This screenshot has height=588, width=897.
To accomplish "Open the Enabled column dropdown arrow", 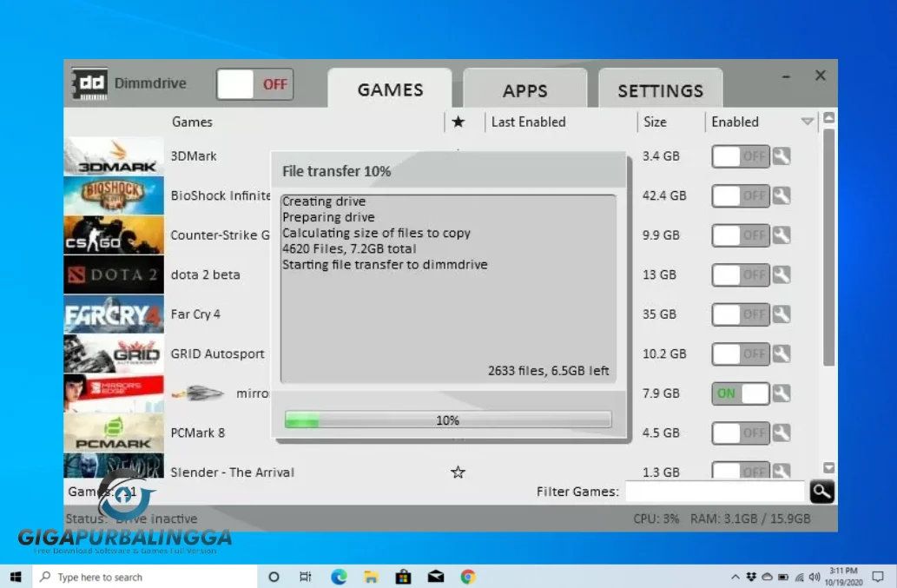I will pos(808,122).
